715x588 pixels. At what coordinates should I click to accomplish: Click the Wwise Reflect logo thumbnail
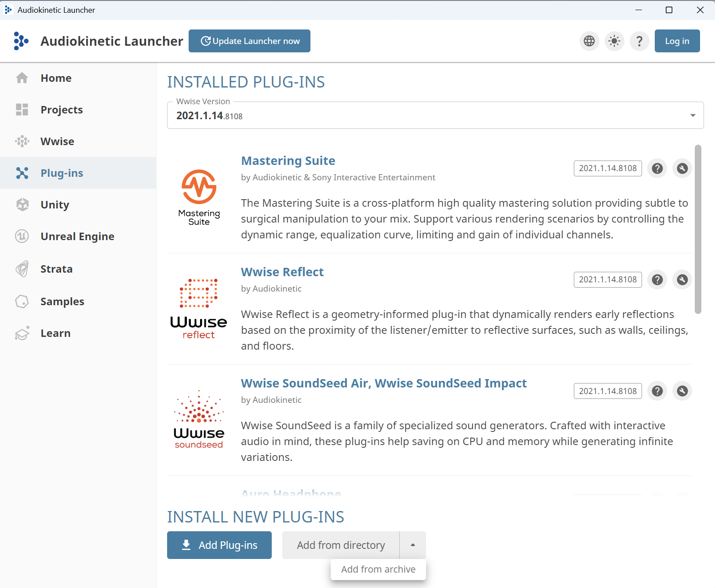click(199, 309)
